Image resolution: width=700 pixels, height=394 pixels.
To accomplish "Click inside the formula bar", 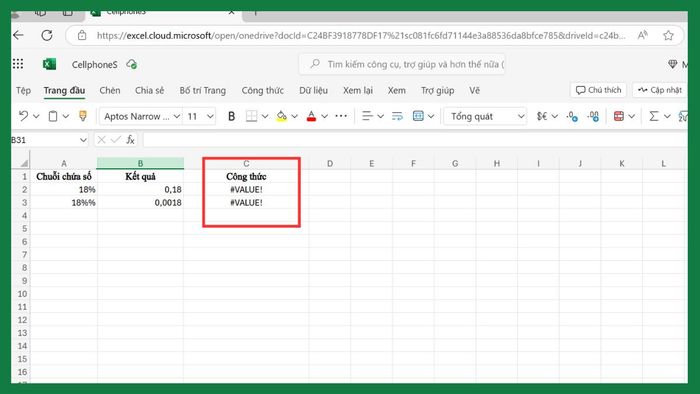I will tap(415, 140).
